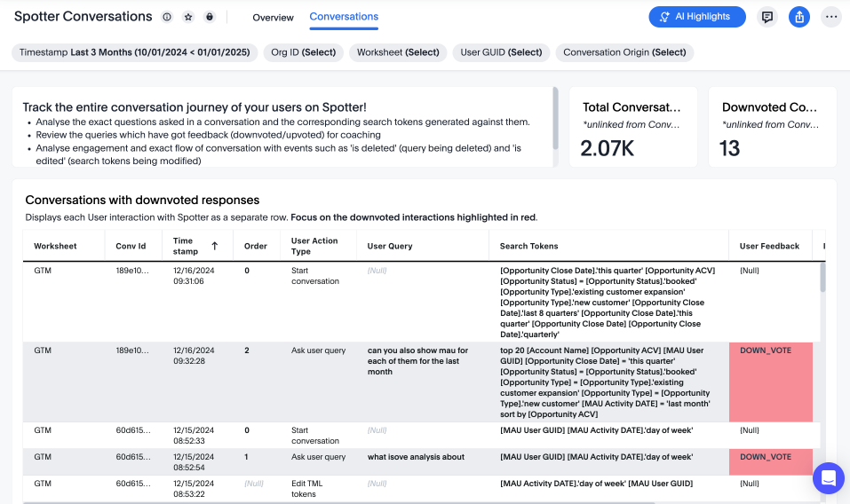Switch to the Overview tab
The height and width of the screenshot is (504, 850).
pyautogui.click(x=273, y=17)
